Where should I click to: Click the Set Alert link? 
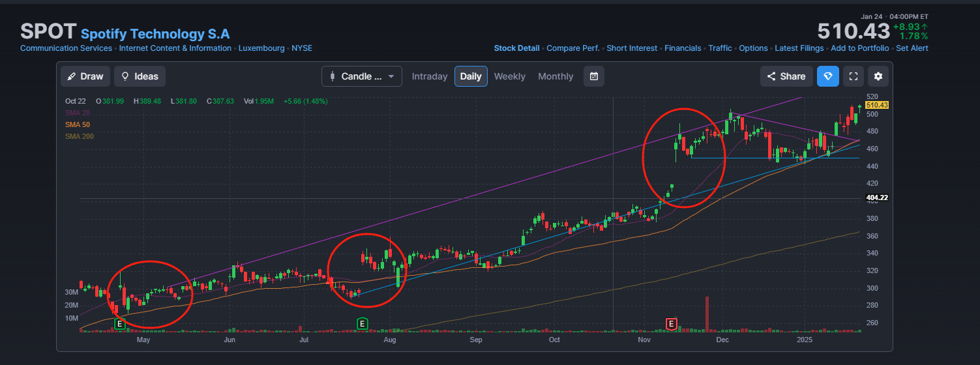click(x=912, y=48)
